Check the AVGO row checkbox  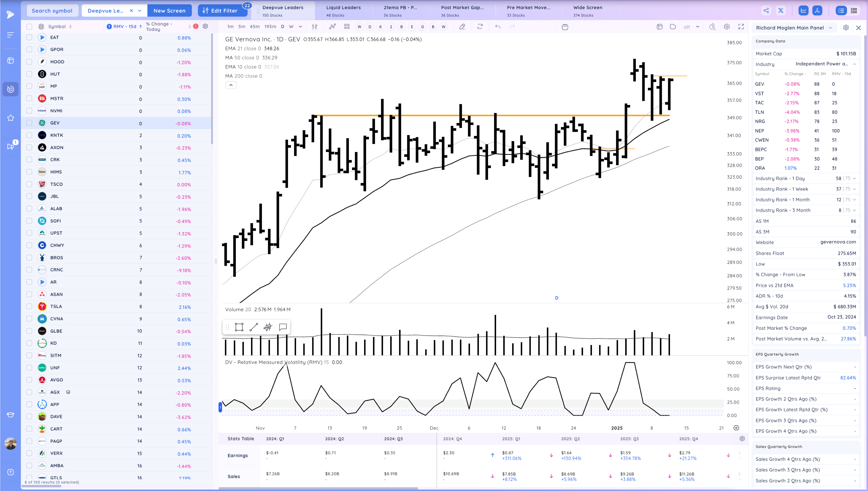coord(29,380)
